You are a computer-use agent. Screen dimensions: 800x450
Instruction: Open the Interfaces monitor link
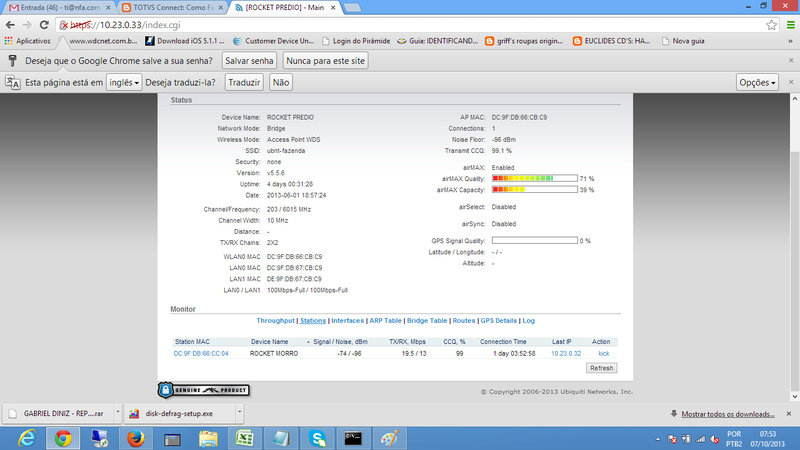347,320
